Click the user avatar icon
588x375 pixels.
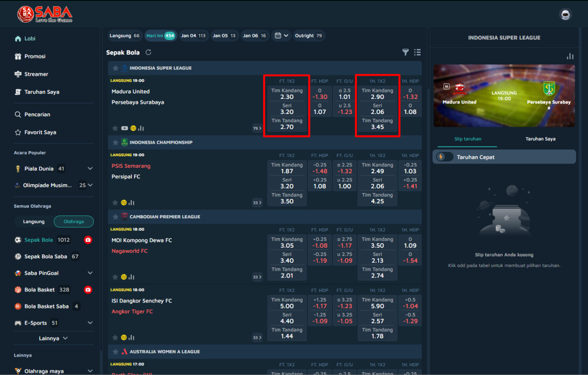565,15
